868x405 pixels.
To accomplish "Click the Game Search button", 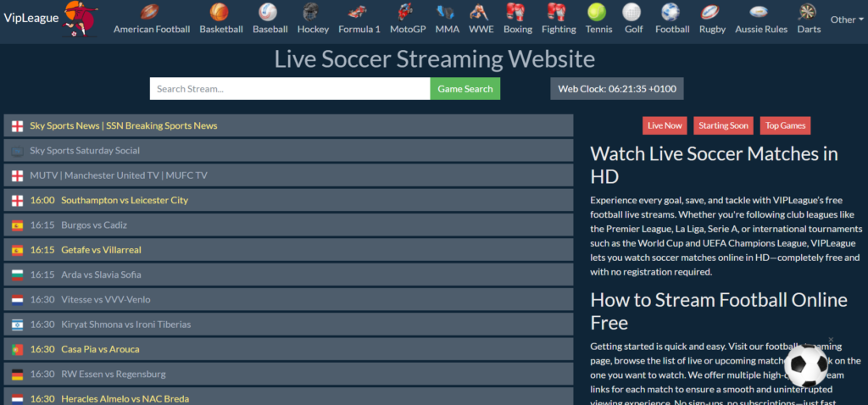I will click(x=465, y=88).
